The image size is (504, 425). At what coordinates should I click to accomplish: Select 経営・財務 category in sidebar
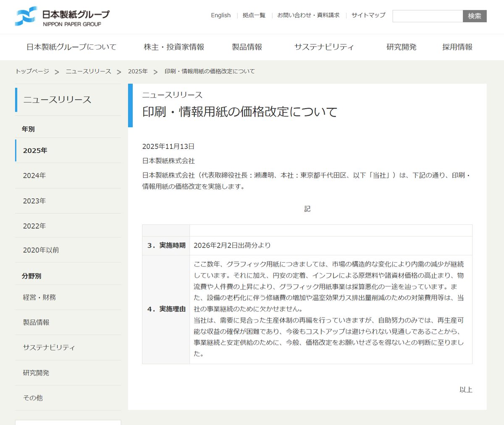coord(68,297)
